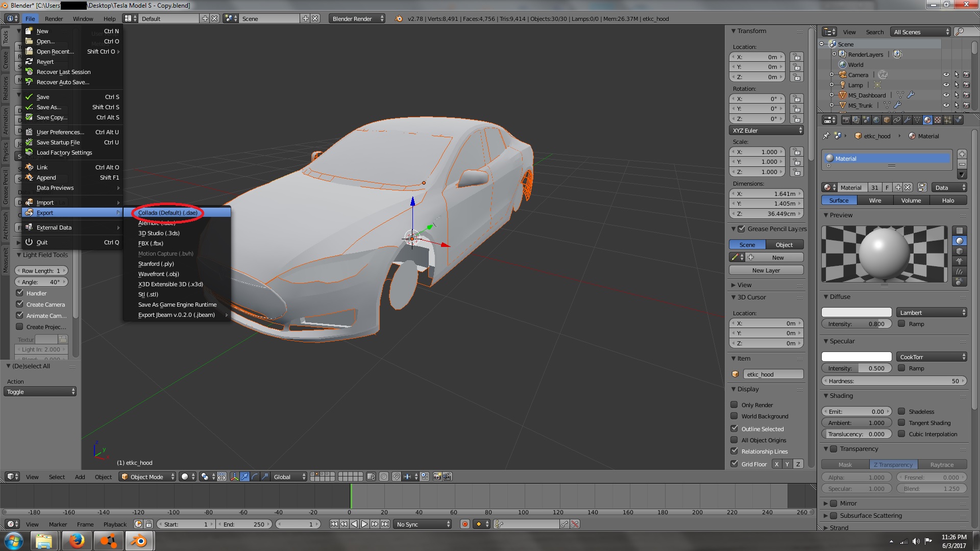The height and width of the screenshot is (551, 980).
Task: Open the Modifiers properties tab wrench icon
Action: [907, 120]
